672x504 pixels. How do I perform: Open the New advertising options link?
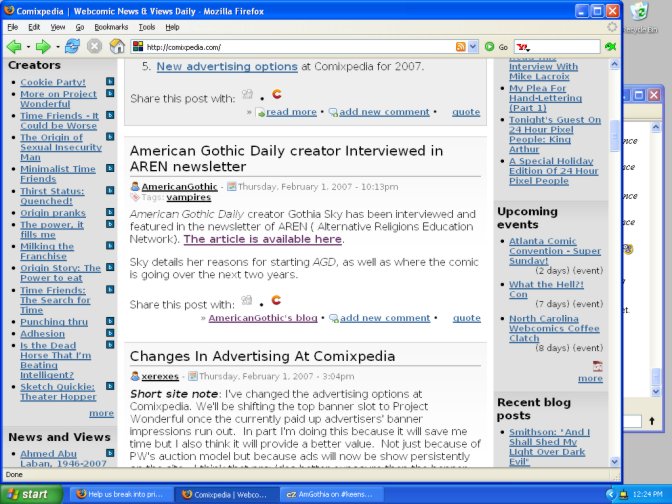click(x=227, y=67)
